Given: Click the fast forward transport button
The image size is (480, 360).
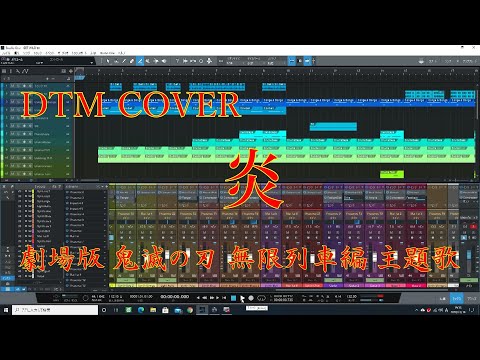Looking at the screenshot, I should point(212,298).
